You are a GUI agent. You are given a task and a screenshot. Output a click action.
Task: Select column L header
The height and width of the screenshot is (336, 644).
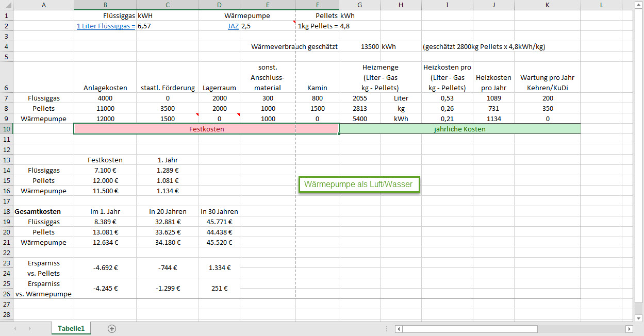tap(601, 5)
